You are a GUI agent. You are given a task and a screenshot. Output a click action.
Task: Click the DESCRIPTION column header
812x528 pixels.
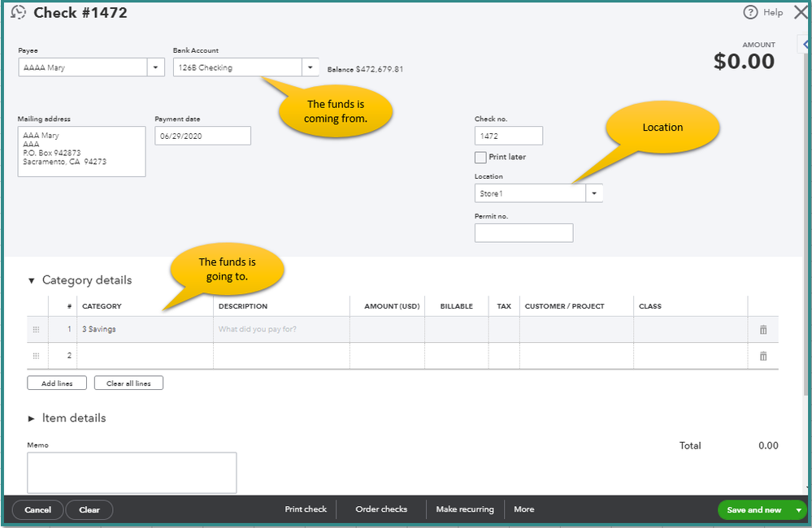(x=243, y=306)
